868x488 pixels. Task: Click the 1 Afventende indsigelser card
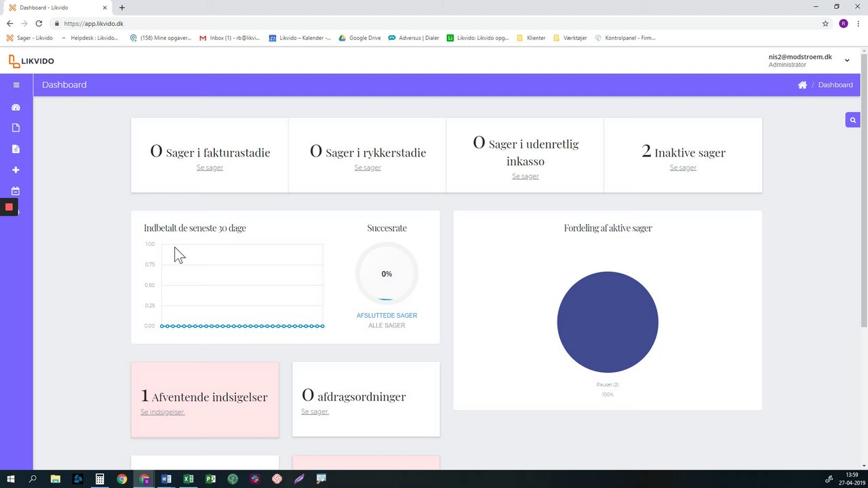click(205, 399)
